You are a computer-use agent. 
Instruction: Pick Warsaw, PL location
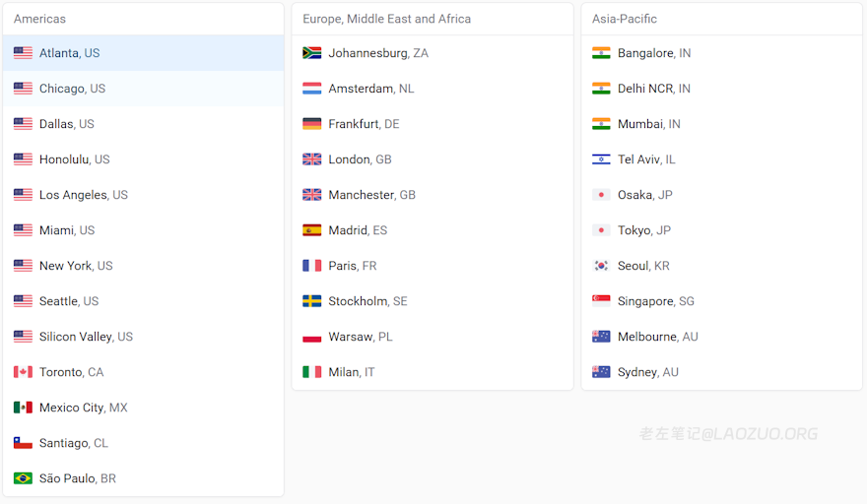point(433,337)
